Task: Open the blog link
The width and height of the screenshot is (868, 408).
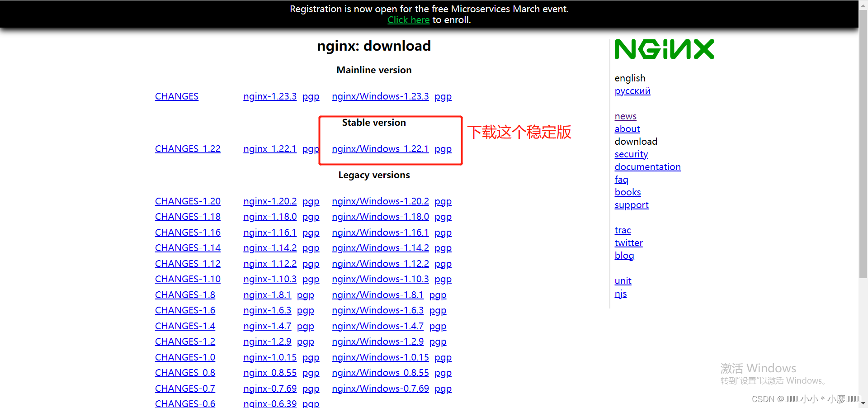Action: coord(624,256)
